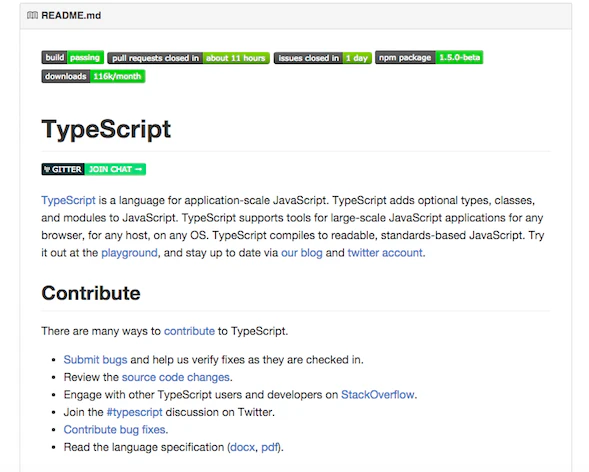Open the pull requests closed in badge
Image resolution: width=589 pixels, height=472 pixels.
pos(189,58)
